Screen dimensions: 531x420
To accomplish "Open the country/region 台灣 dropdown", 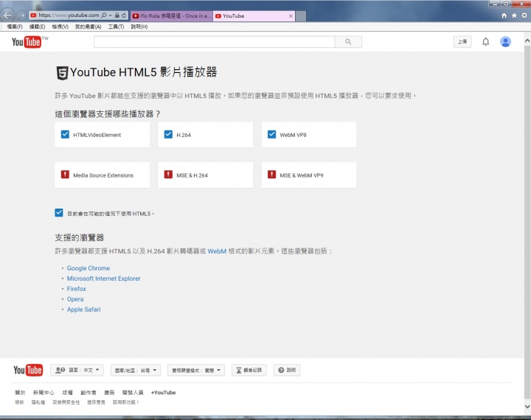I will 136,370.
